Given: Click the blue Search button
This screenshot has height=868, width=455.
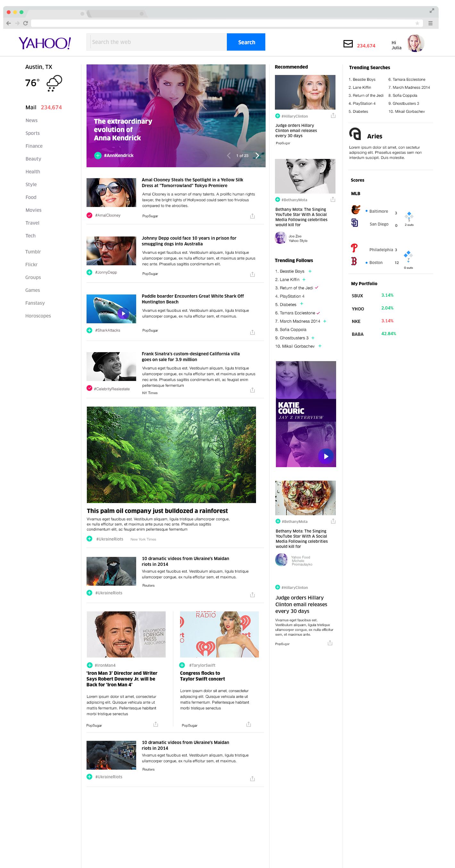Looking at the screenshot, I should [246, 42].
